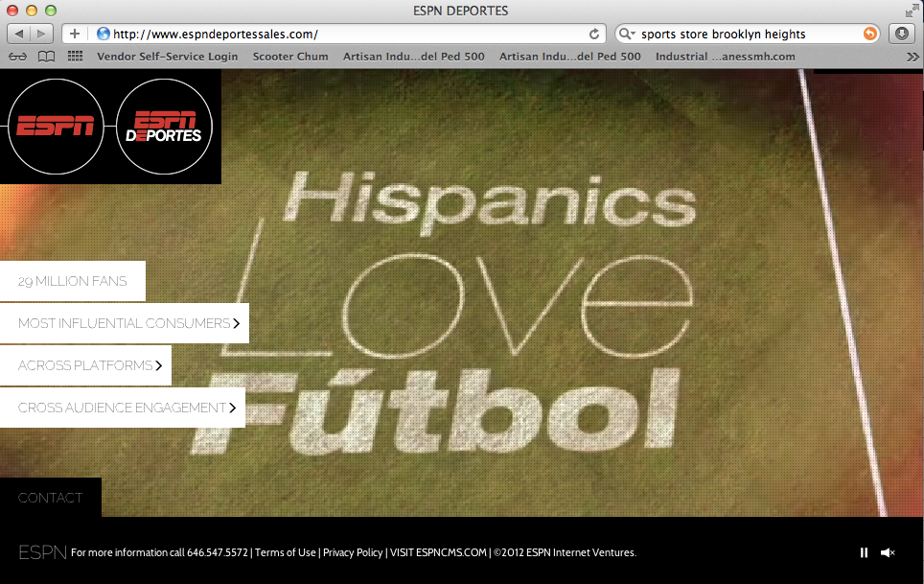
Task: Open the Scooter Chum bookmark
Action: tap(290, 57)
